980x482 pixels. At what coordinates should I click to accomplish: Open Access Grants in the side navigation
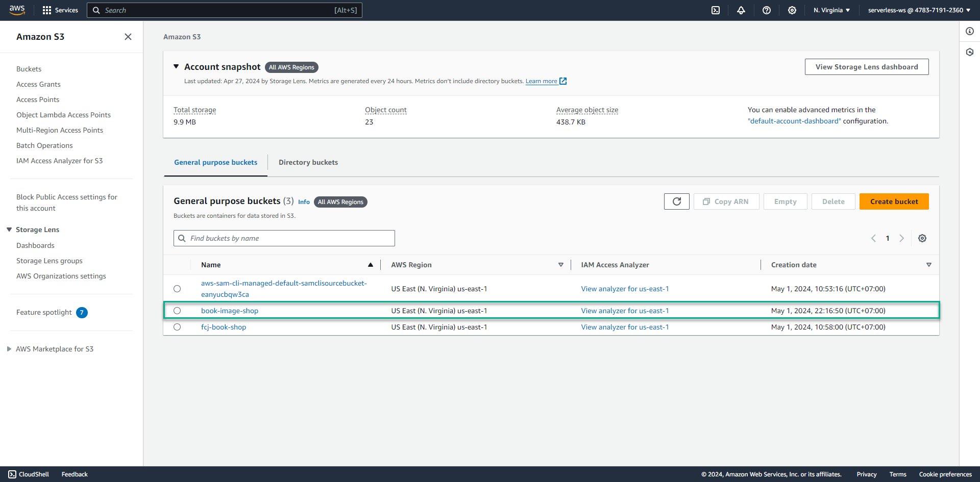pos(38,84)
